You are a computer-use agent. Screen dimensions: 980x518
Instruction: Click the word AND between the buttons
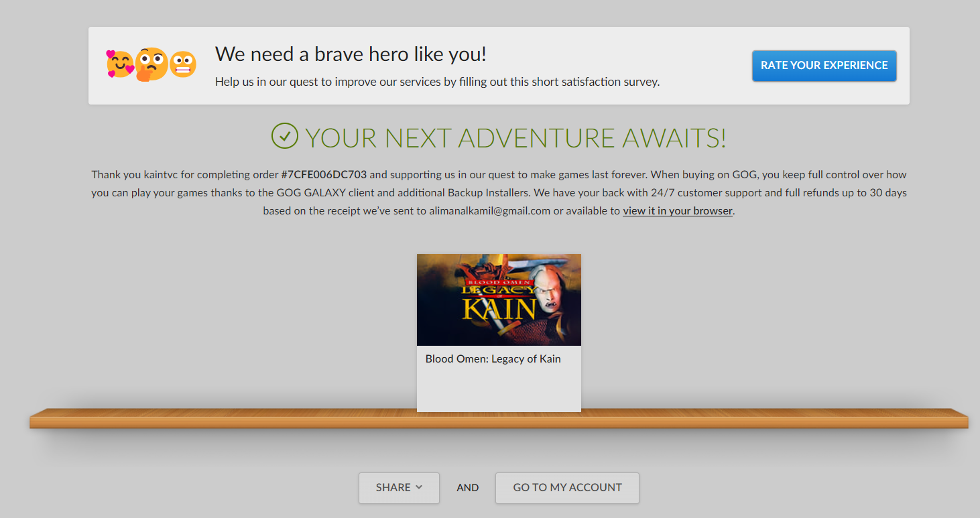[468, 488]
